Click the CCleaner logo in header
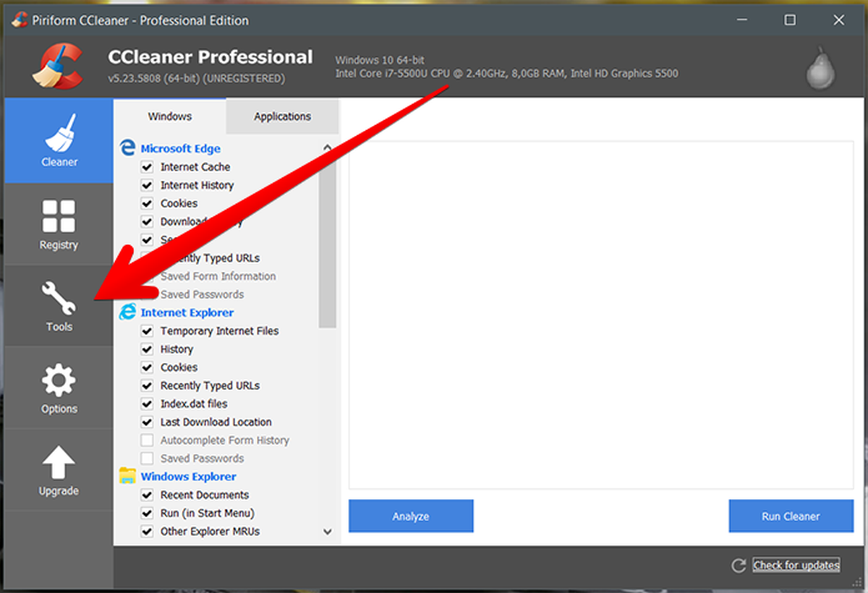868x593 pixels. [59, 67]
